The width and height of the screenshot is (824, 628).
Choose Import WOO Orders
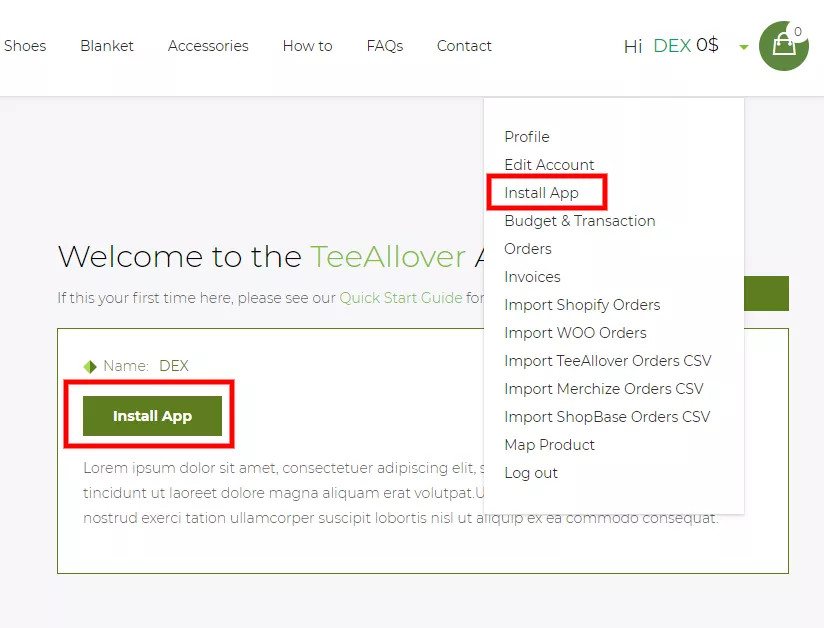[575, 333]
